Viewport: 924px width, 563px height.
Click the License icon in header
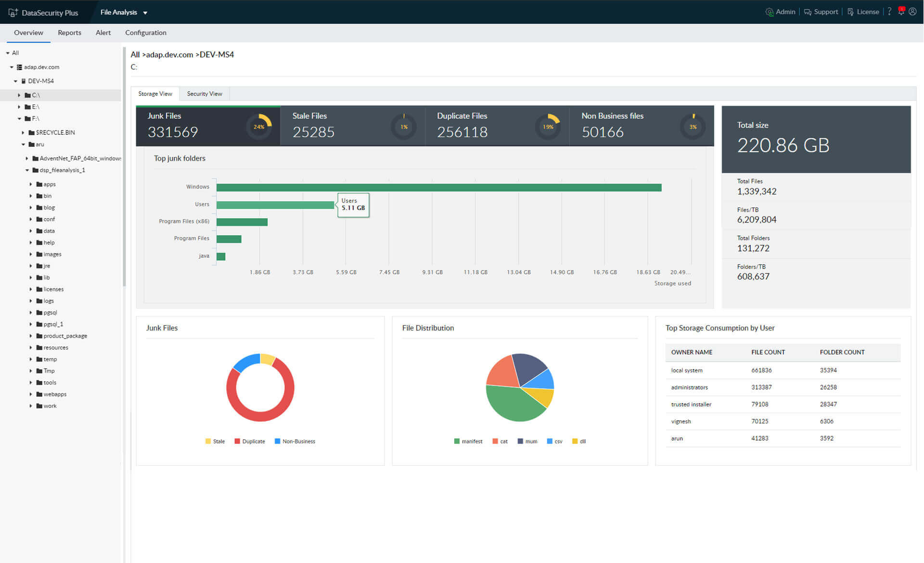tap(850, 12)
